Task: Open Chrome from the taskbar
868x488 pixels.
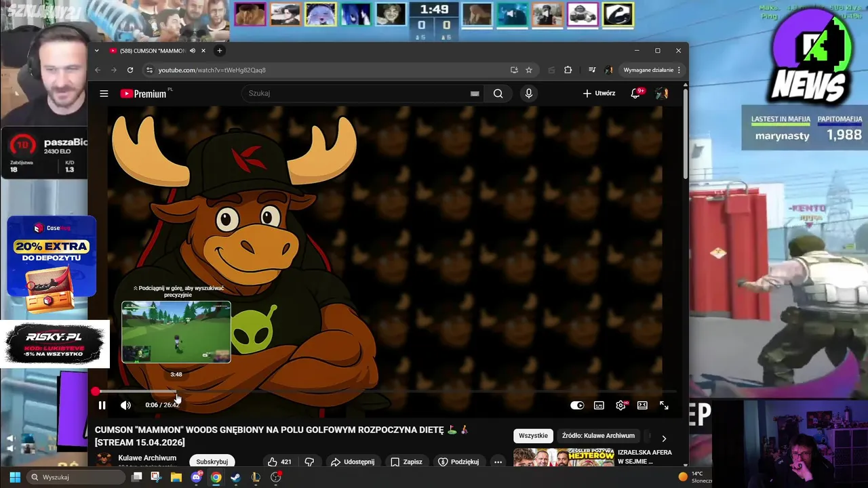Action: click(x=216, y=477)
